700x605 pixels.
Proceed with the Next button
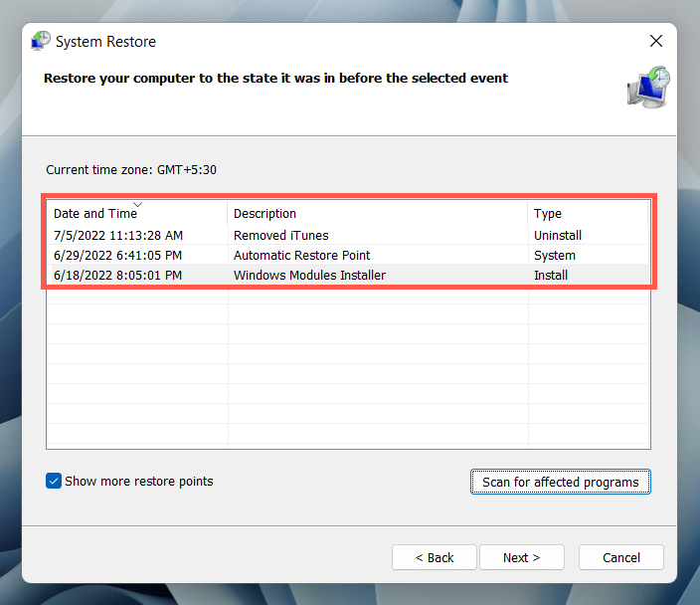(x=522, y=557)
